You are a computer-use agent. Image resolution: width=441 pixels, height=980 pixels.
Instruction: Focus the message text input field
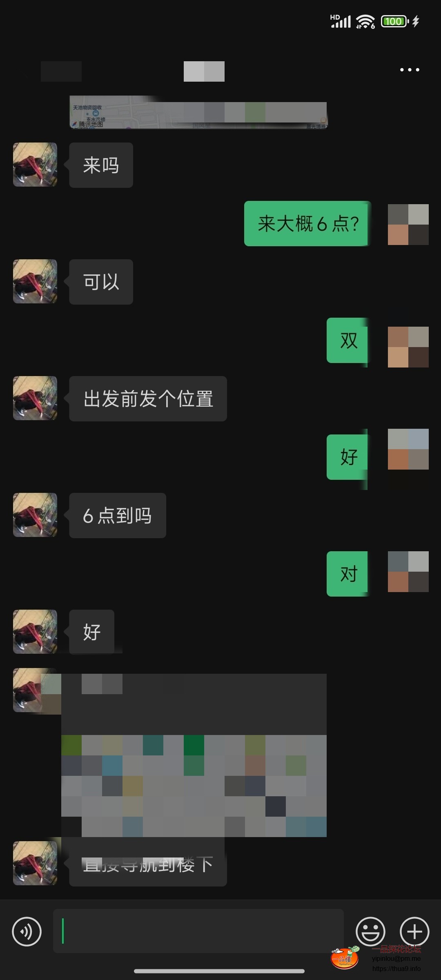click(x=198, y=931)
